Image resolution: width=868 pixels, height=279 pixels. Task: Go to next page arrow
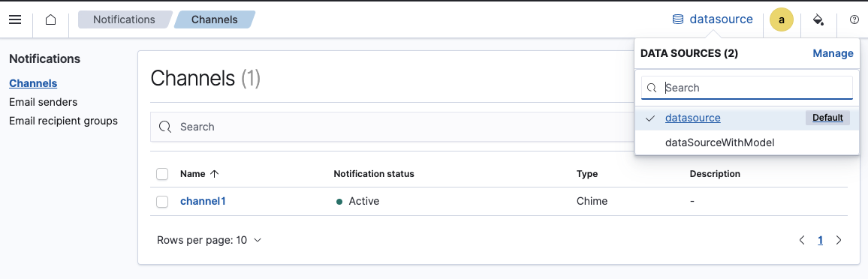[839, 240]
